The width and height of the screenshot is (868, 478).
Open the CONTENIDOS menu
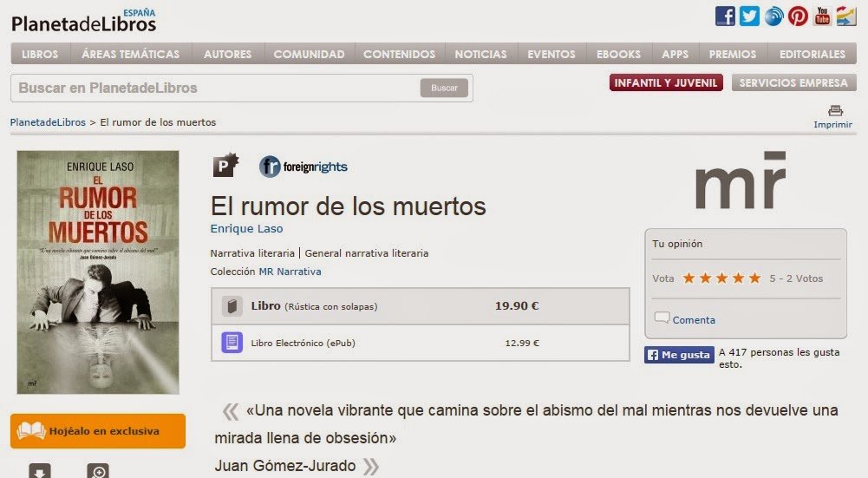(x=399, y=54)
